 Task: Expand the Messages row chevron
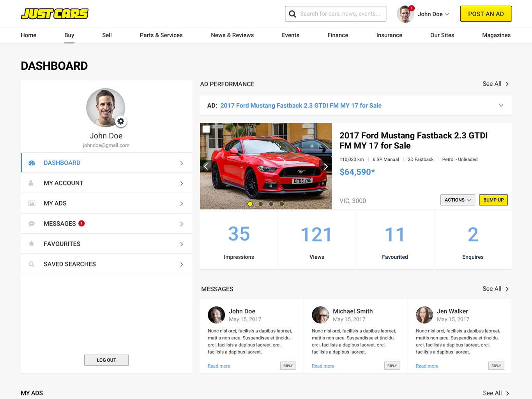tap(182, 224)
